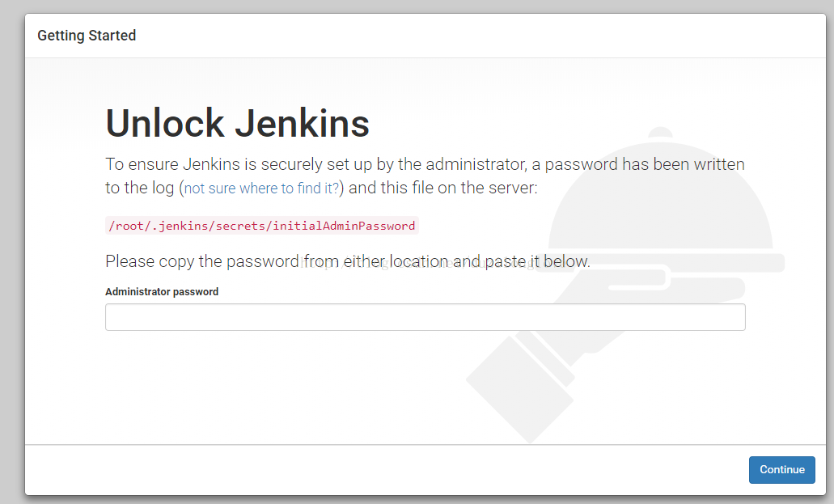The height and width of the screenshot is (504, 834).
Task: Click the words "to the log" before the link
Action: [139, 188]
